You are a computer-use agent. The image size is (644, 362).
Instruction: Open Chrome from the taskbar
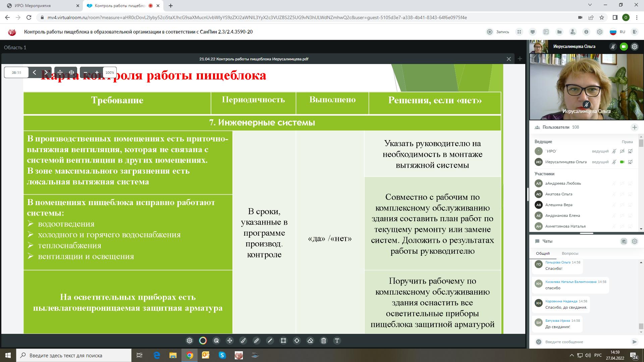(190, 355)
